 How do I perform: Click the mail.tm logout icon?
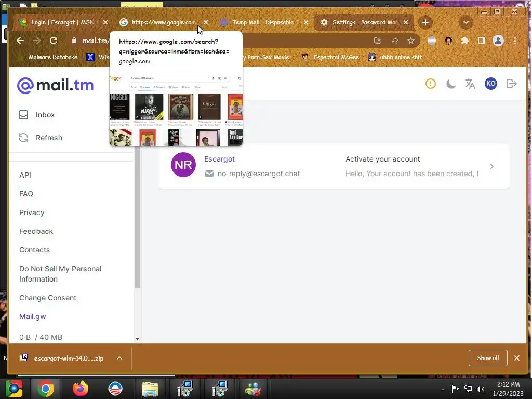(511, 84)
